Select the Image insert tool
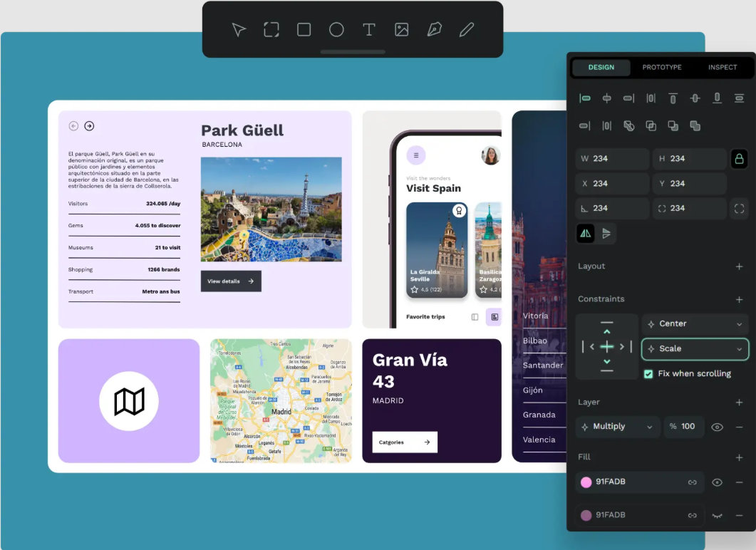756x550 pixels. [402, 30]
